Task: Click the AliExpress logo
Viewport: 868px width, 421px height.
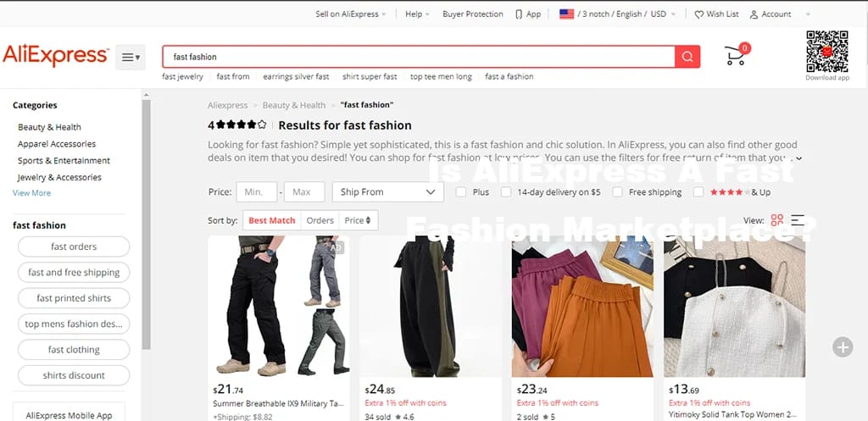Action: [55, 56]
